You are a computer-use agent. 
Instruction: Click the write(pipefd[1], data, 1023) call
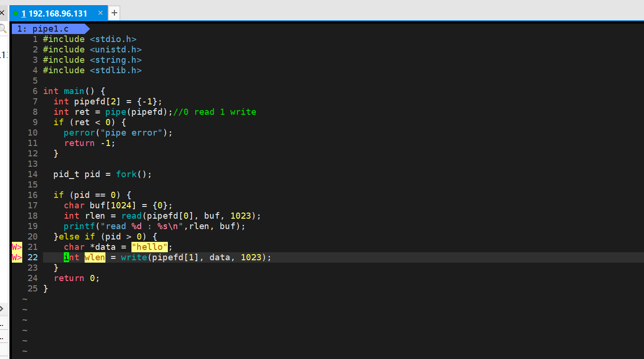194,257
